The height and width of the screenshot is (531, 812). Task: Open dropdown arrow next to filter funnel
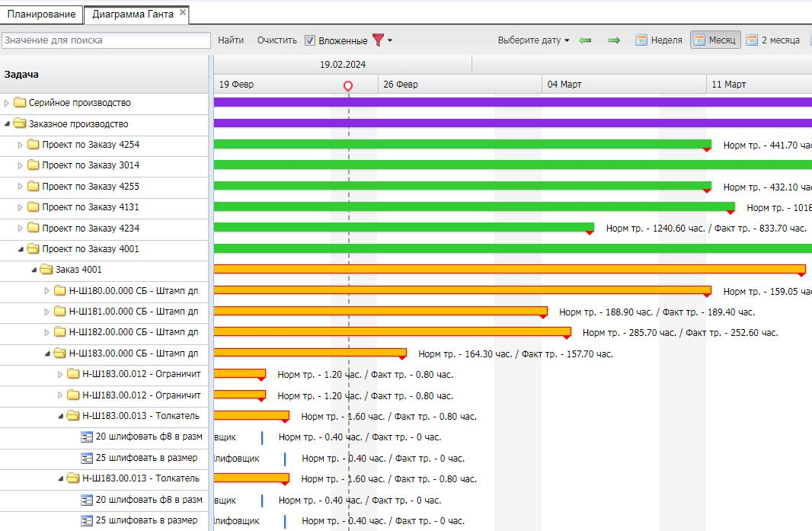(390, 40)
